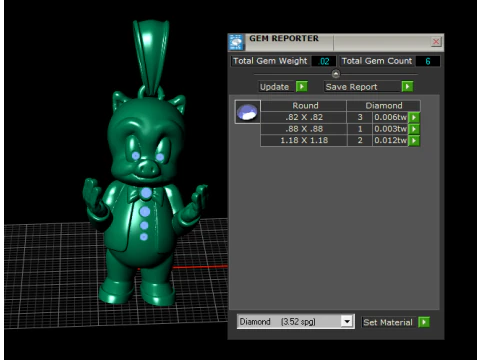The image size is (480, 360).
Task: Click the material dropdown arrow button
Action: pyautogui.click(x=347, y=322)
